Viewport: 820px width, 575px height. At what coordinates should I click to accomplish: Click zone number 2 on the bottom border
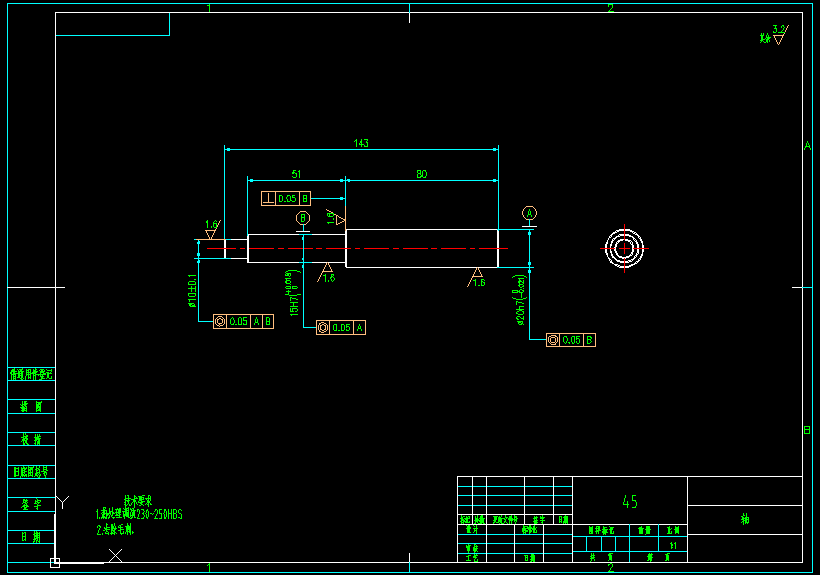click(x=610, y=568)
